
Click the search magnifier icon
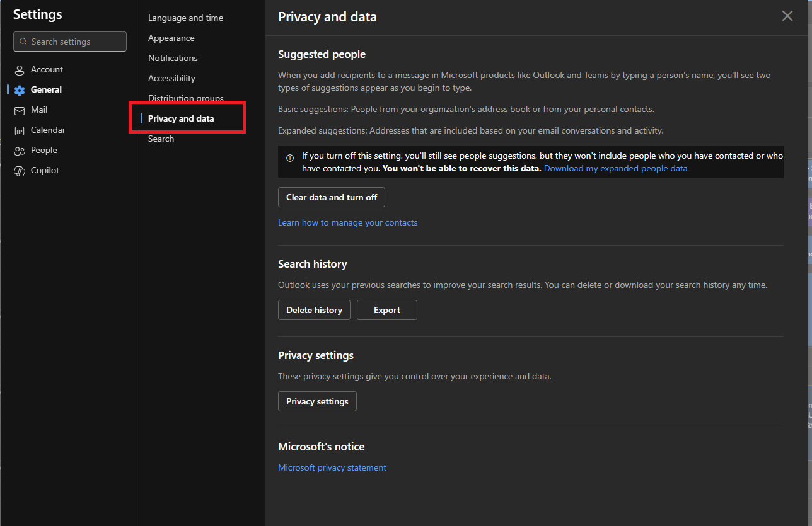pyautogui.click(x=23, y=42)
